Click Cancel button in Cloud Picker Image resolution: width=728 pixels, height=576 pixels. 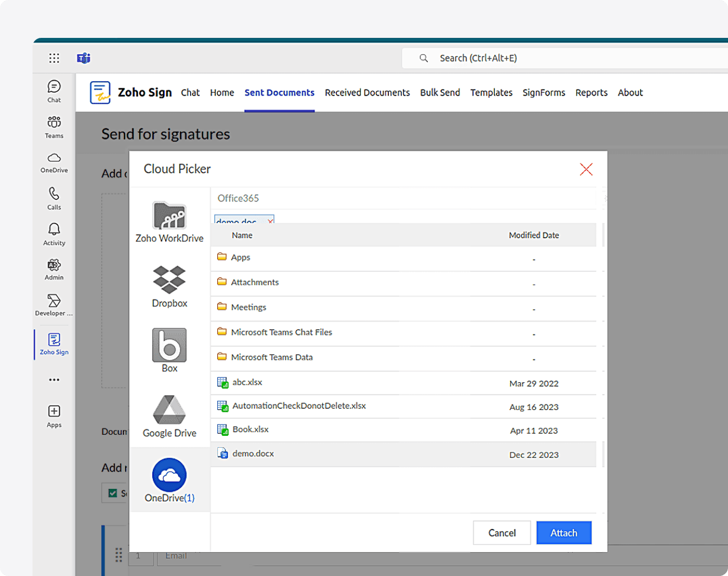pyautogui.click(x=502, y=533)
